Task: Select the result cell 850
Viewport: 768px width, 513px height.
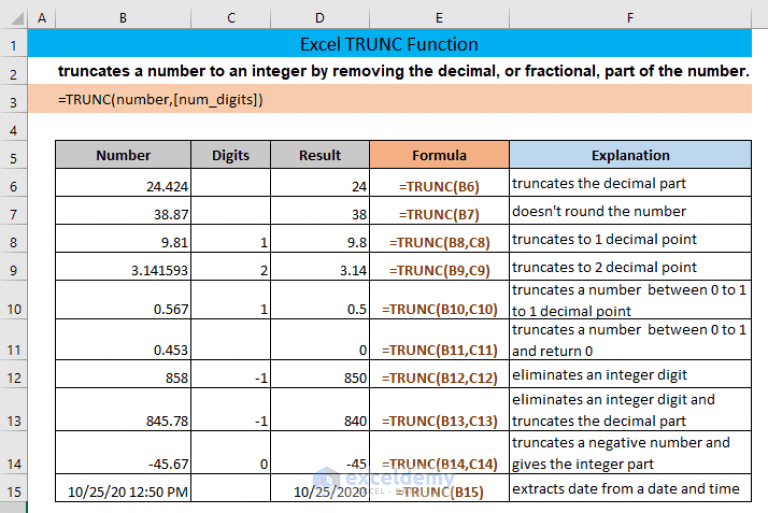Action: (320, 374)
